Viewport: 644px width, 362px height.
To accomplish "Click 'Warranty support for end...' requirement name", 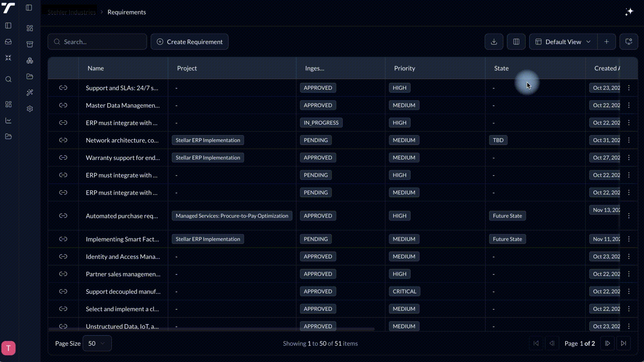I will tap(123, 157).
